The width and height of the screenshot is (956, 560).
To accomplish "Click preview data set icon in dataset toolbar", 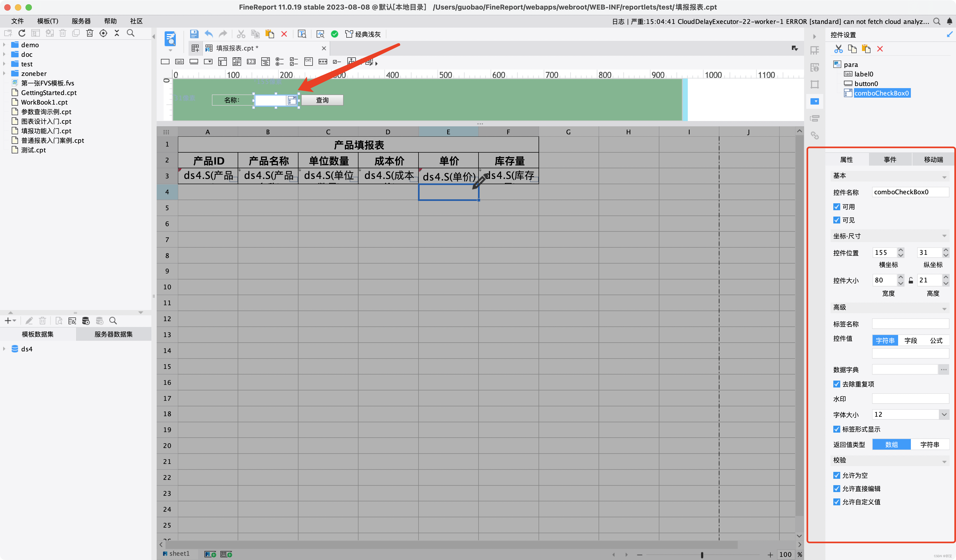I will pyautogui.click(x=59, y=321).
